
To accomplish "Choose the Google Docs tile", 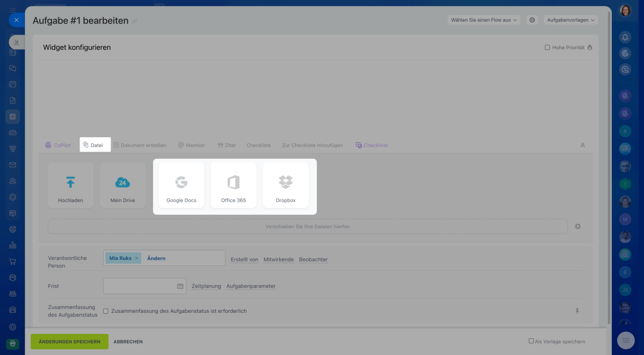I will click(182, 185).
